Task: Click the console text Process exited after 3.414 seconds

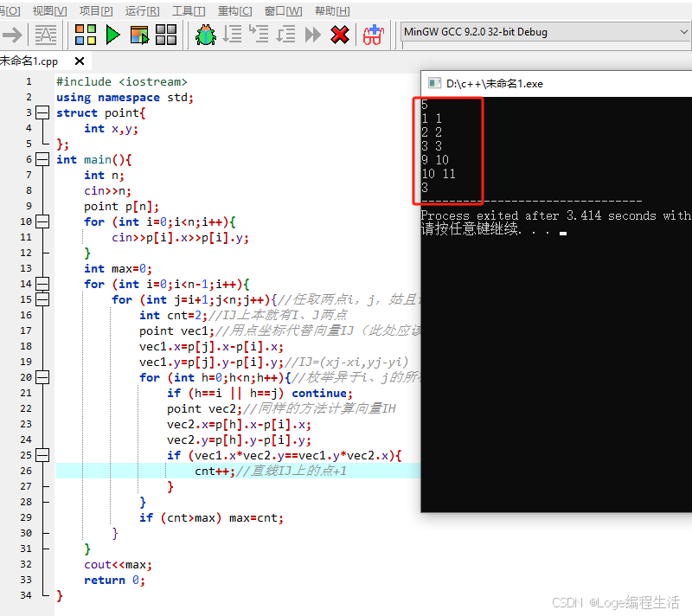Action: pyautogui.click(x=538, y=215)
